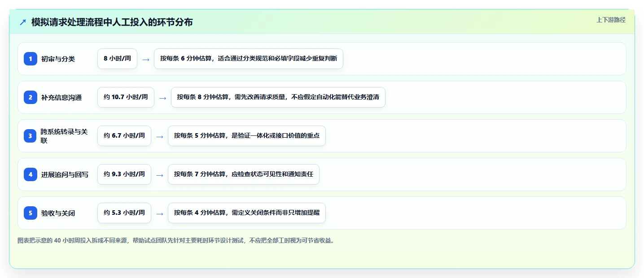The width and height of the screenshot is (644, 278).
Task: Select step number 3 badge
Action: pos(31,136)
